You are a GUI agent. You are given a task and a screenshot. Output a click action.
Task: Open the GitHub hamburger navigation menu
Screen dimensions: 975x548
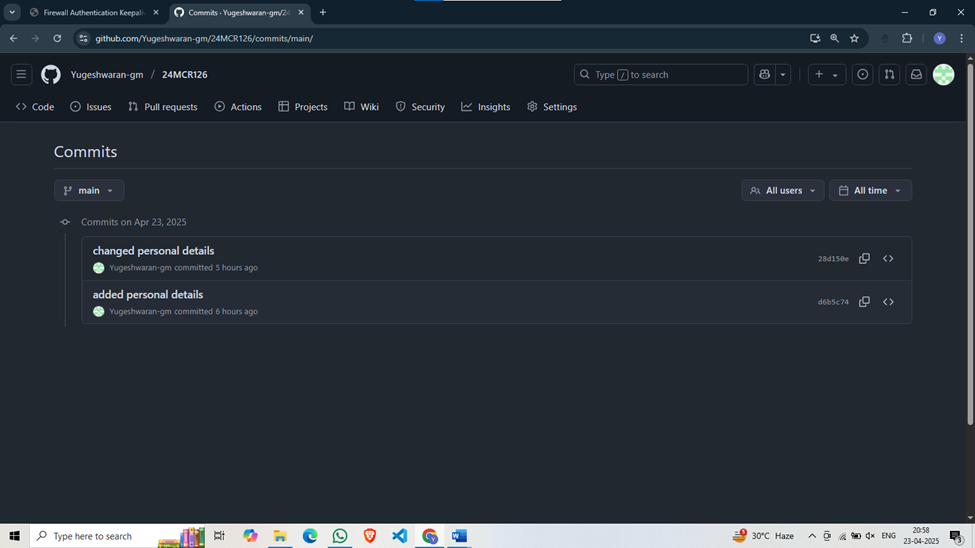(21, 75)
